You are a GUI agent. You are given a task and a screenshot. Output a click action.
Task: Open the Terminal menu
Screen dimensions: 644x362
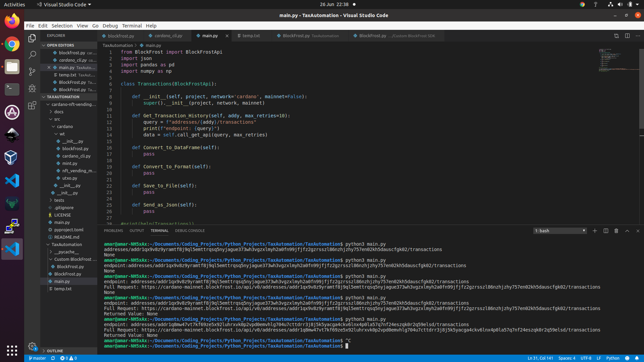[x=132, y=26]
